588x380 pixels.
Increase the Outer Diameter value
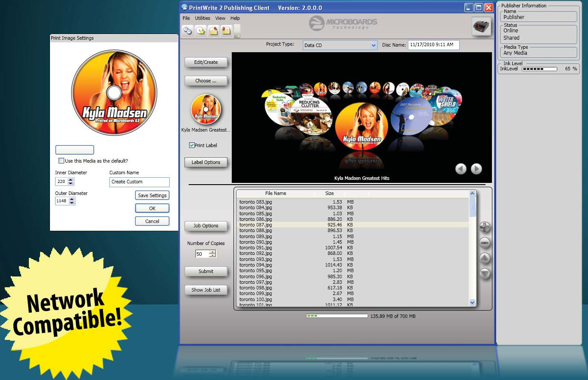coord(72,199)
